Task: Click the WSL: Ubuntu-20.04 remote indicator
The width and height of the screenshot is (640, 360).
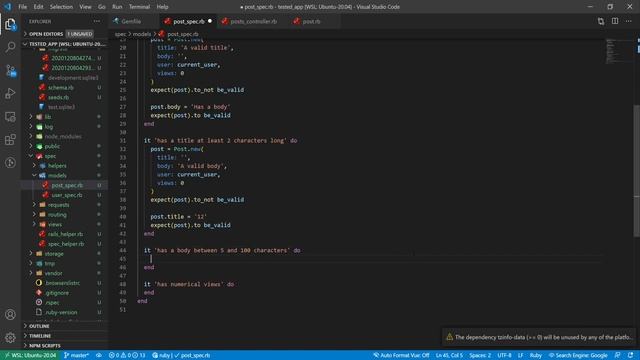Action: coord(30,355)
